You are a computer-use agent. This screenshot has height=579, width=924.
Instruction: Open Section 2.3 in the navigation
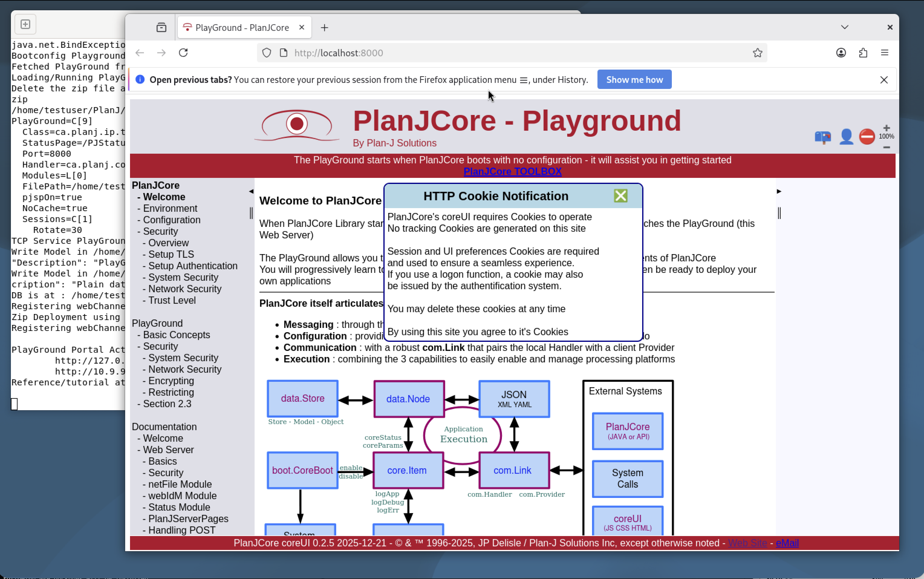click(x=167, y=404)
